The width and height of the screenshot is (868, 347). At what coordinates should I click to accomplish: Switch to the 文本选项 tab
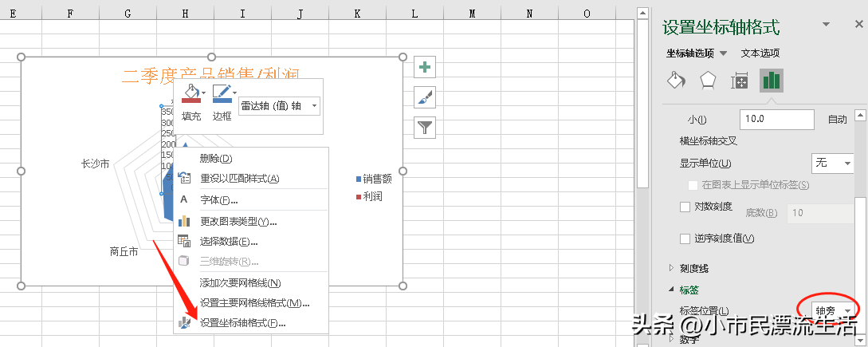click(760, 53)
